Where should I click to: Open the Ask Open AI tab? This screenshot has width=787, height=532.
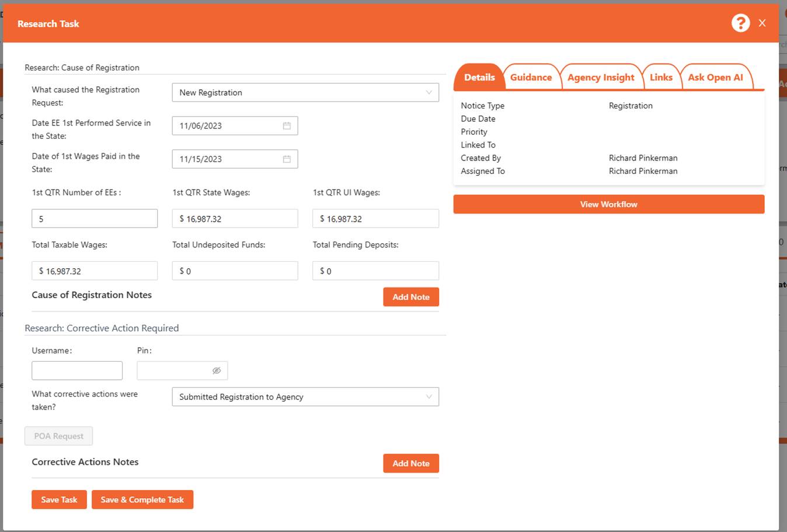pos(717,77)
